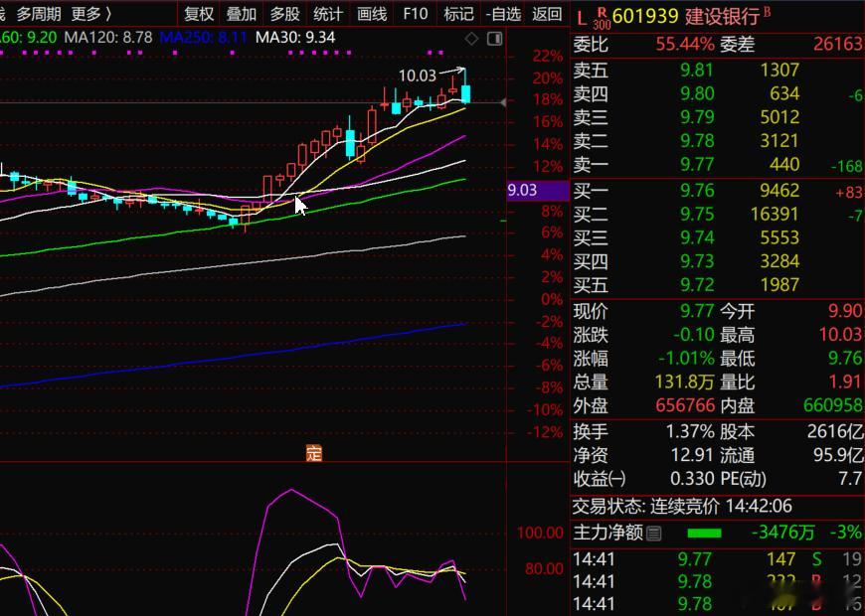865x616 pixels.
Task: Open the 主力净额 details list icon
Action: tap(653, 534)
